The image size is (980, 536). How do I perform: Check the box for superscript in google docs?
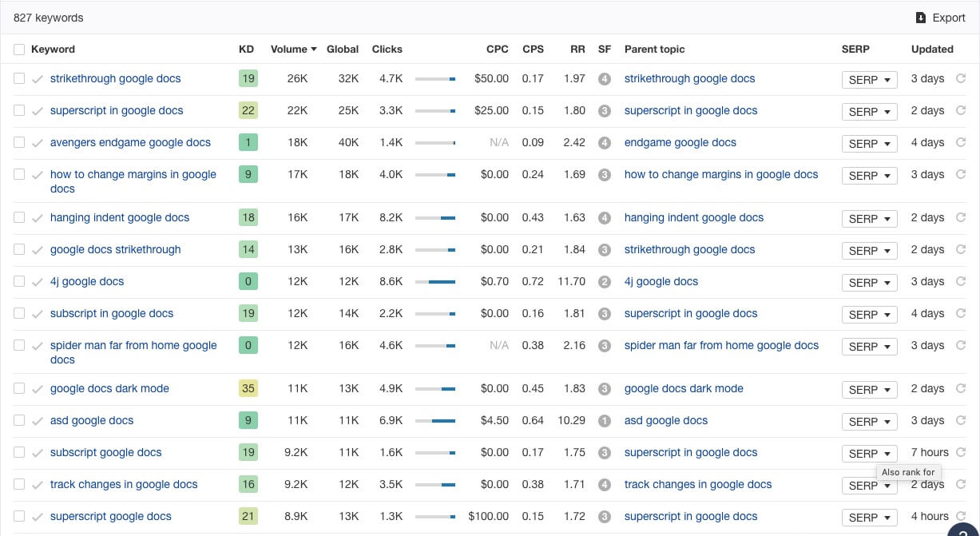pyautogui.click(x=19, y=111)
